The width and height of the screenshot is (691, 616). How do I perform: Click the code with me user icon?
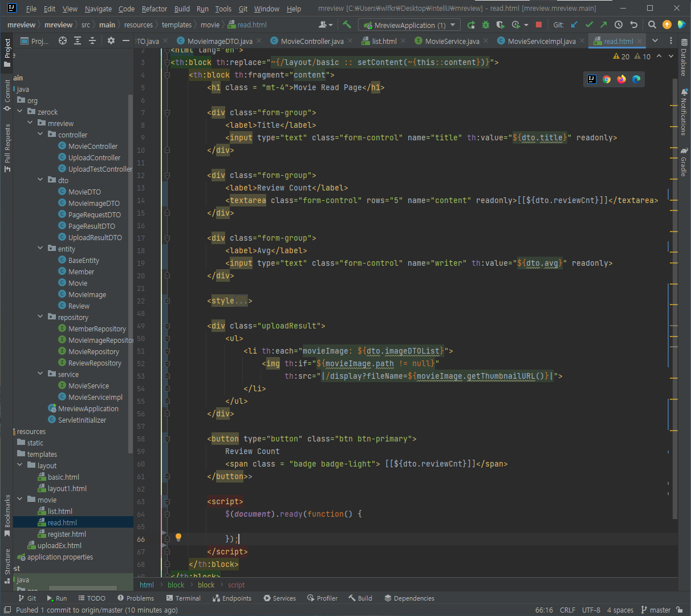coord(326,25)
